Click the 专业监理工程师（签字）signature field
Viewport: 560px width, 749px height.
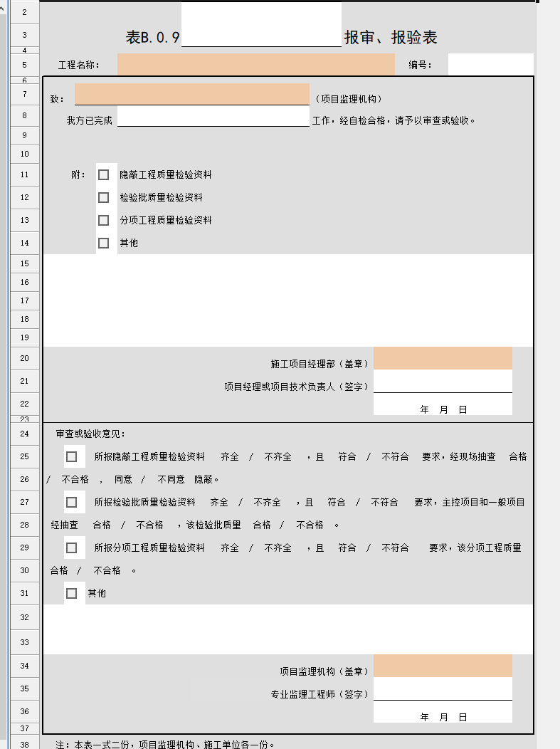tap(443, 688)
